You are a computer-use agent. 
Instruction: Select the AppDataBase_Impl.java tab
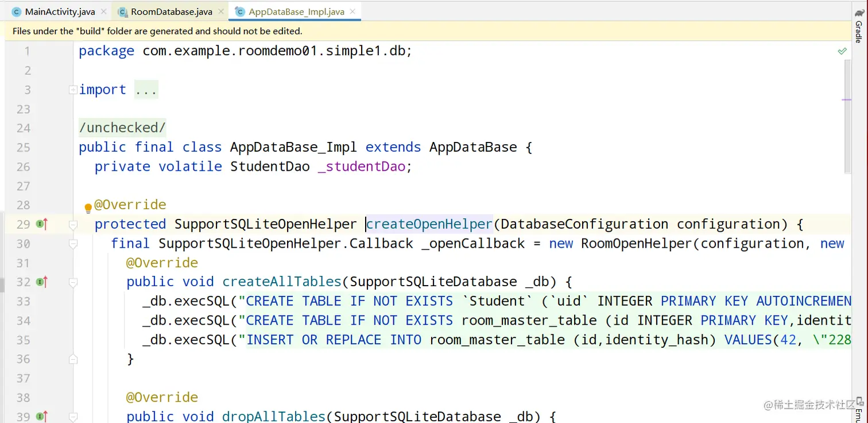point(296,11)
